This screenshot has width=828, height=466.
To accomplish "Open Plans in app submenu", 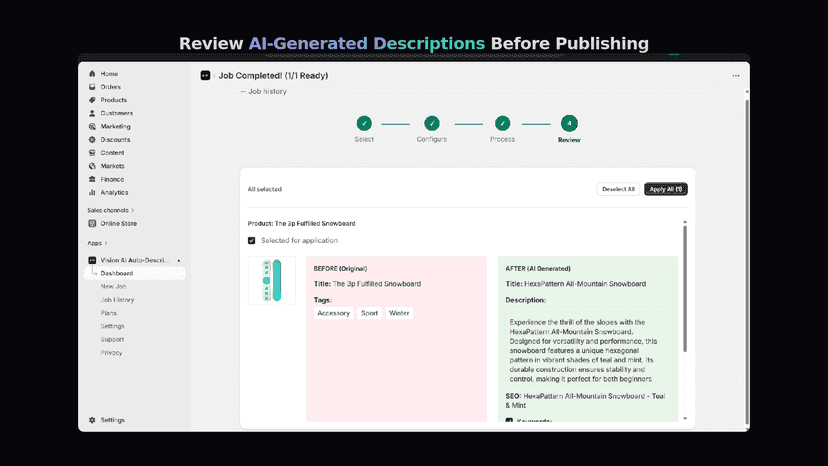I will coord(108,313).
